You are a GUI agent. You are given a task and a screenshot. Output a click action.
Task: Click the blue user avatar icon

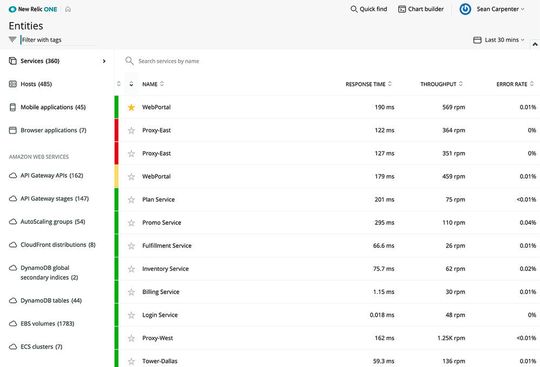click(465, 9)
